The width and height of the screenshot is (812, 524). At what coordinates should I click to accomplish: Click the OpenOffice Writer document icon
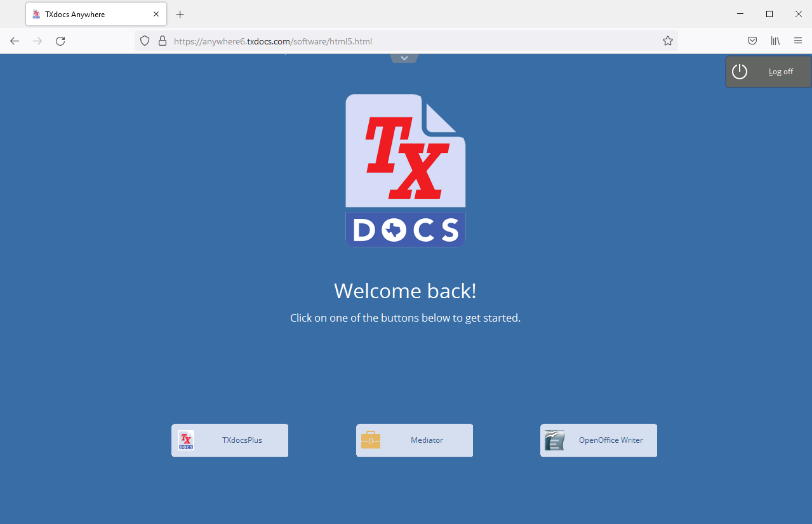554,440
